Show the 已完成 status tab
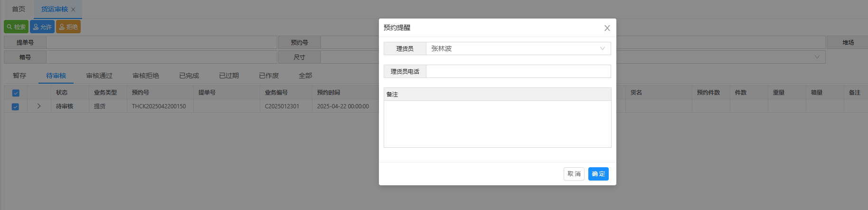This screenshot has width=868, height=210. tap(189, 76)
